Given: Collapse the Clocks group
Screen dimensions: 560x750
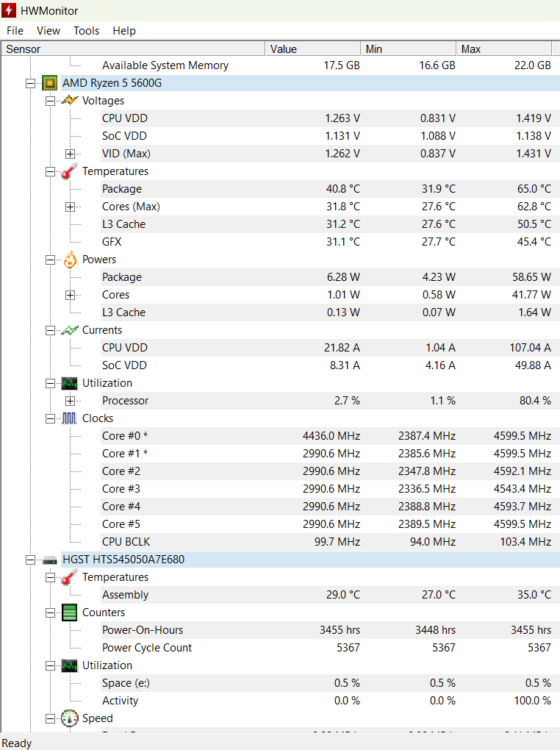Looking at the screenshot, I should pos(50,418).
